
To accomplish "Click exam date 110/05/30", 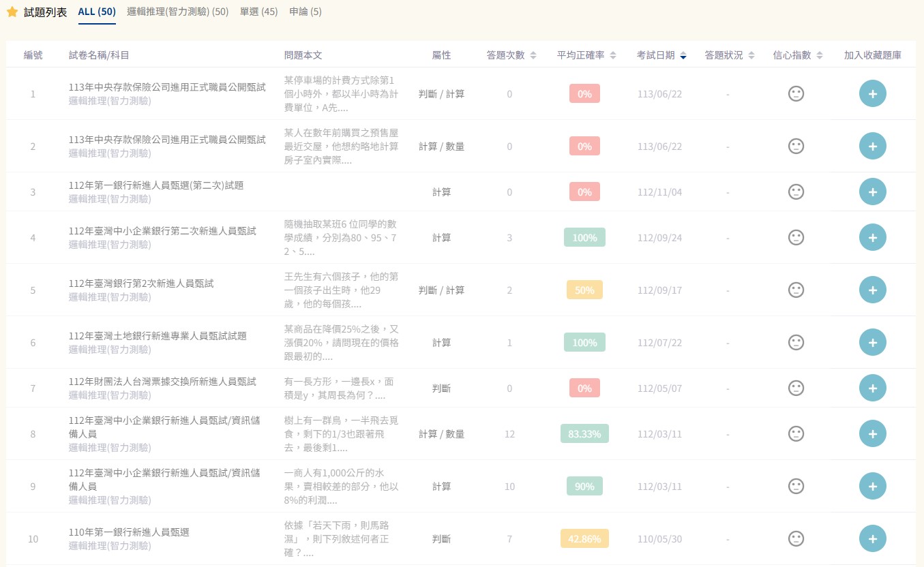I will (x=659, y=539).
